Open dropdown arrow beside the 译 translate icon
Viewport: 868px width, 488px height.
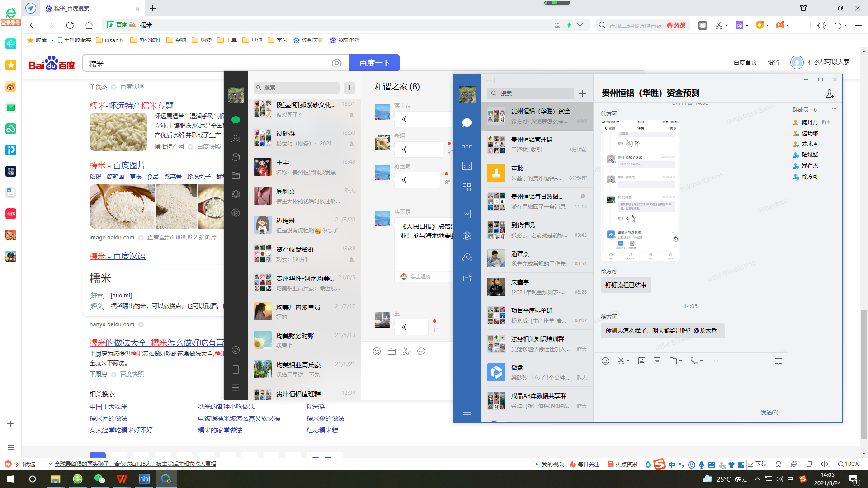click(x=747, y=25)
